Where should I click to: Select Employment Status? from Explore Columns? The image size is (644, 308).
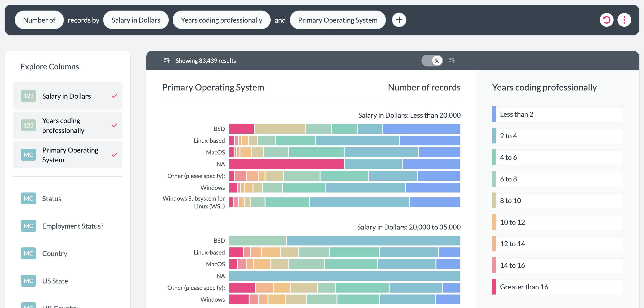pyautogui.click(x=73, y=226)
